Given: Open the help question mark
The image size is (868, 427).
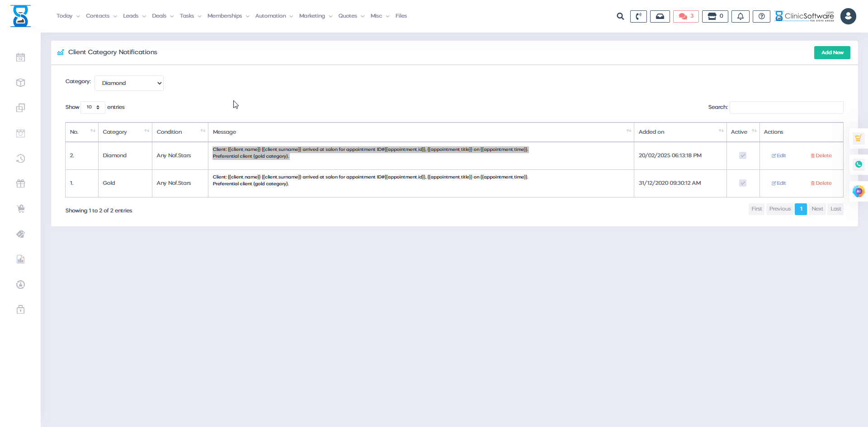Looking at the screenshot, I should point(761,16).
